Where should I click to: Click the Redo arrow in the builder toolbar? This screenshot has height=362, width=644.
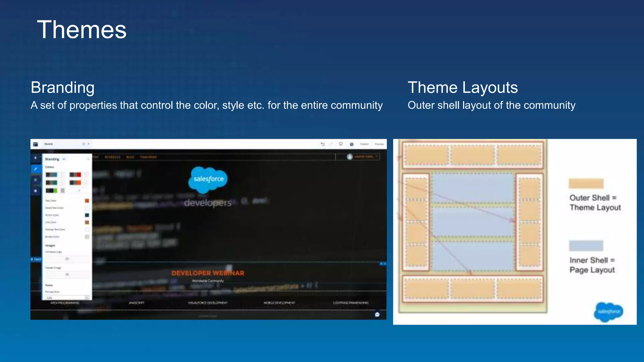tap(331, 144)
